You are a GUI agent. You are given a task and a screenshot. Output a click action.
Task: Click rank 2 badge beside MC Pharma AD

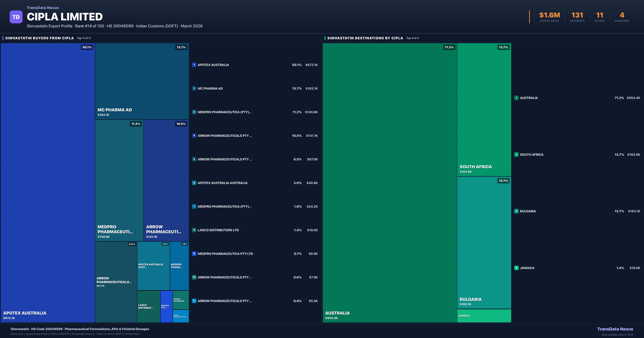click(x=194, y=88)
